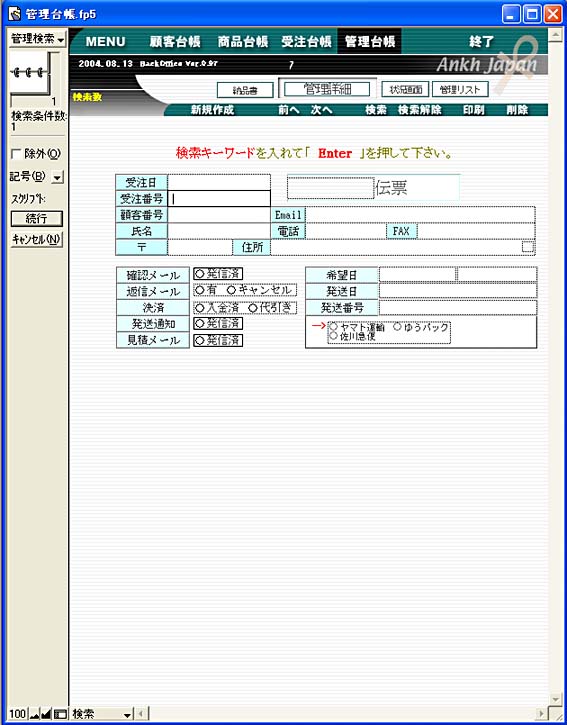Click the FileMaker document icon in title bar

pyautogui.click(x=15, y=14)
